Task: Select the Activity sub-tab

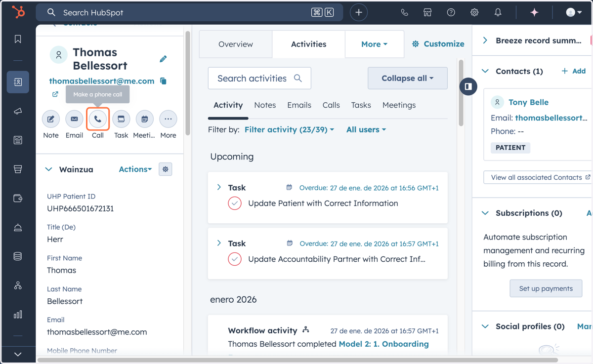Action: point(228,105)
